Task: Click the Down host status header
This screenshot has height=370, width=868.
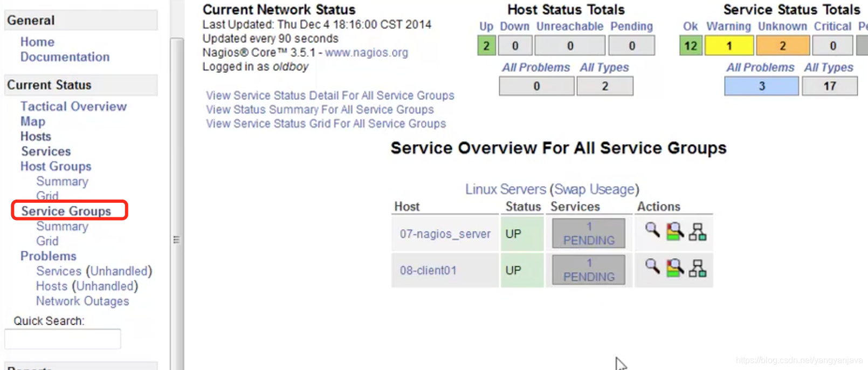Action: tap(514, 26)
